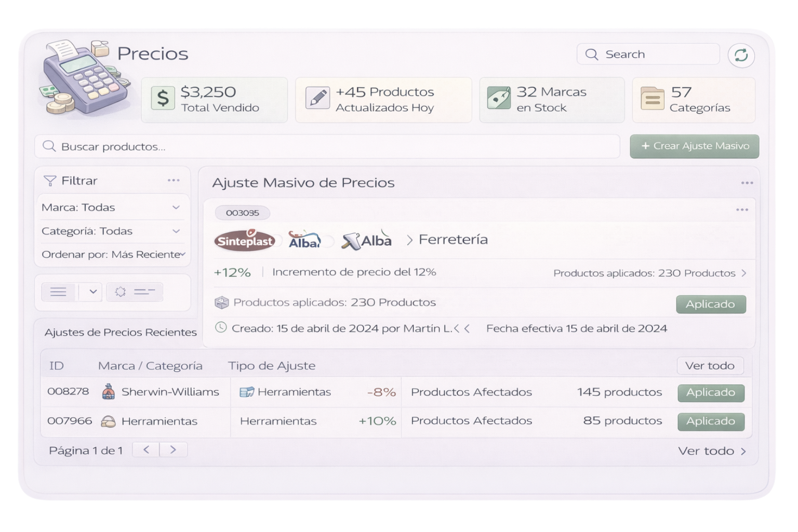Image resolution: width=798 pixels, height=532 pixels.
Task: Click the Buscar productos search field
Action: pyautogui.click(x=327, y=147)
